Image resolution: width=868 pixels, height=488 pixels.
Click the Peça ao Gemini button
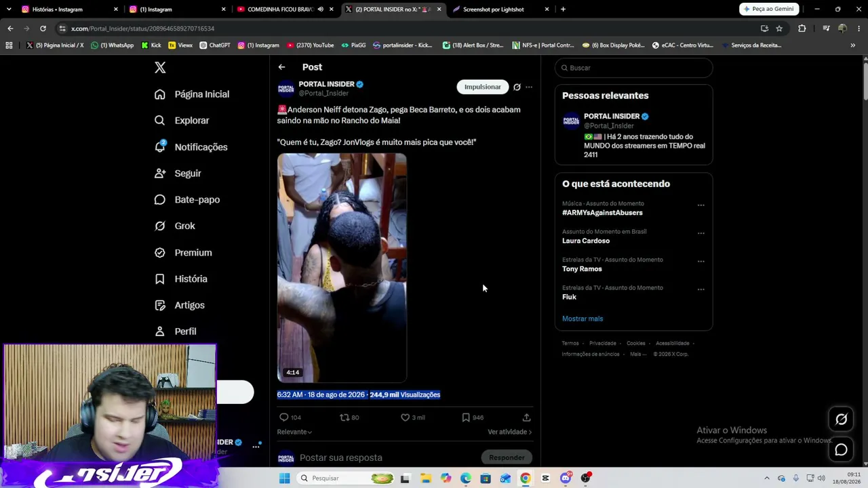(770, 9)
